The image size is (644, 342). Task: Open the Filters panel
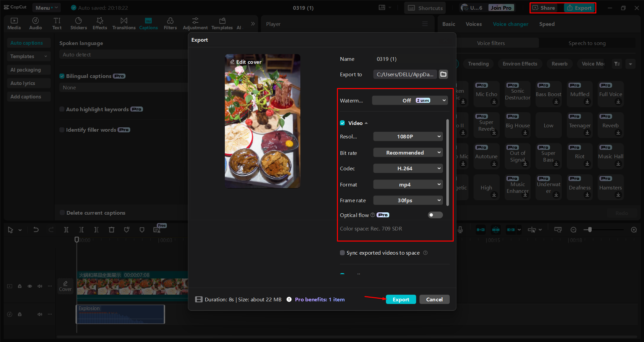(170, 23)
